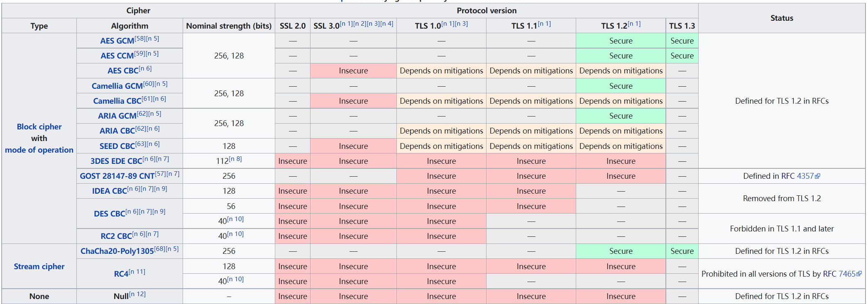Open citation [58] beside AES GCM
Image resolution: width=868 pixels, height=304 pixels.
click(140, 39)
